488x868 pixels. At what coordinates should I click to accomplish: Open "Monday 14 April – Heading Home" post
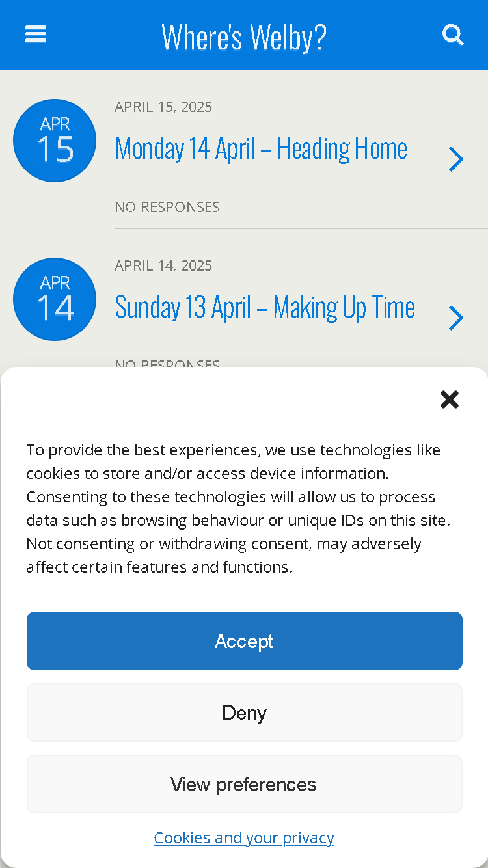261,148
